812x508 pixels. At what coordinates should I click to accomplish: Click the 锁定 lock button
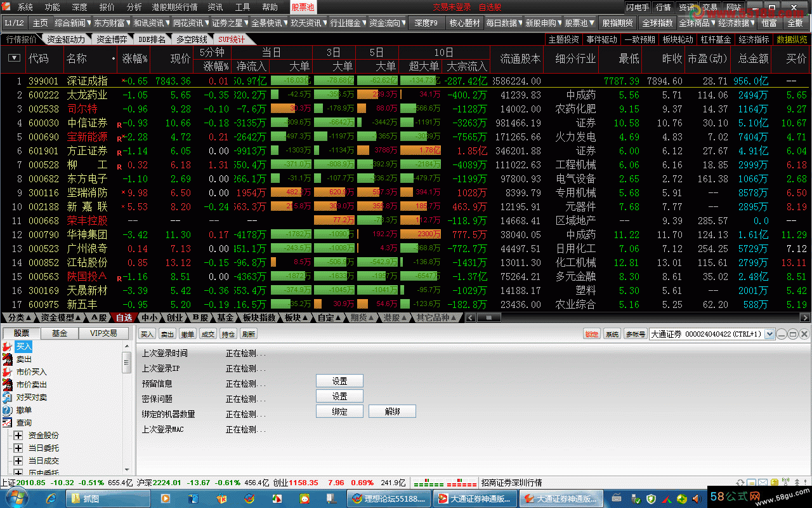pos(592,334)
